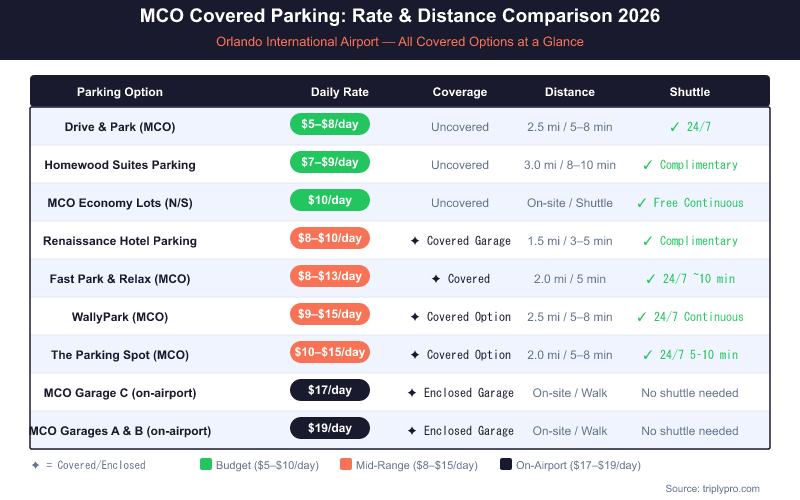Click Covered Garage coverage text
The width and height of the screenshot is (800, 500).
(468, 241)
